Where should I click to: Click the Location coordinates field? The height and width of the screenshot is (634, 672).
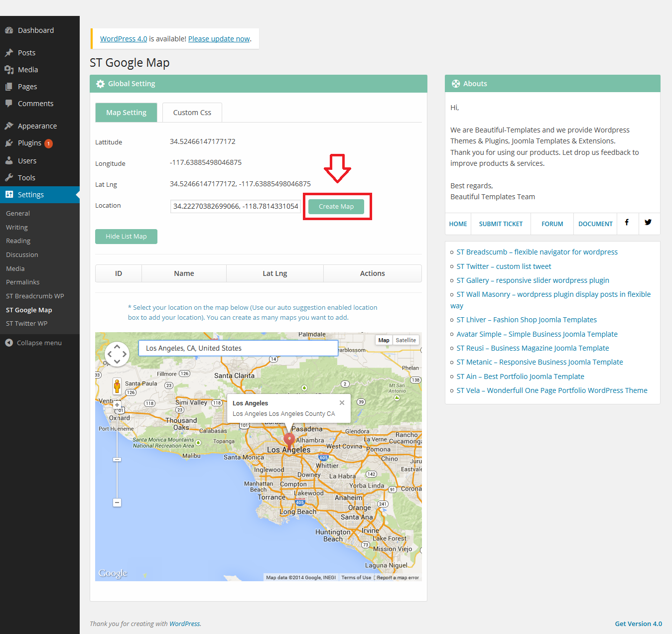[236, 206]
